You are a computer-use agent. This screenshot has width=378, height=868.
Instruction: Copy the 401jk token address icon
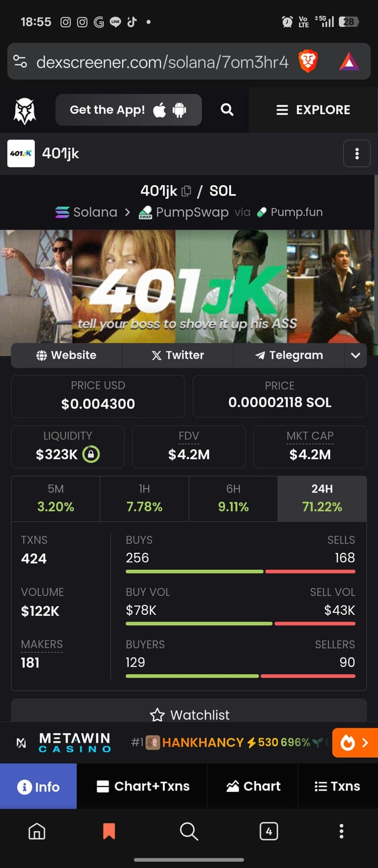click(x=186, y=191)
